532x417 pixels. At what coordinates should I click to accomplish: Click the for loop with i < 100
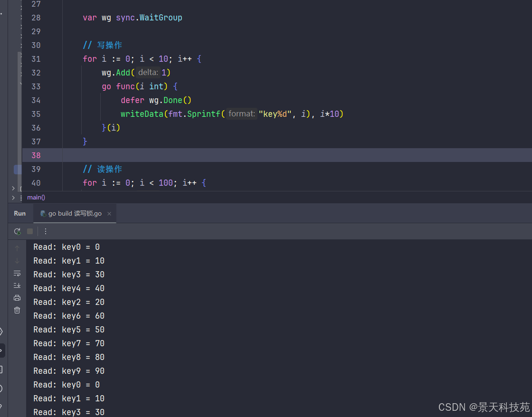(x=144, y=183)
